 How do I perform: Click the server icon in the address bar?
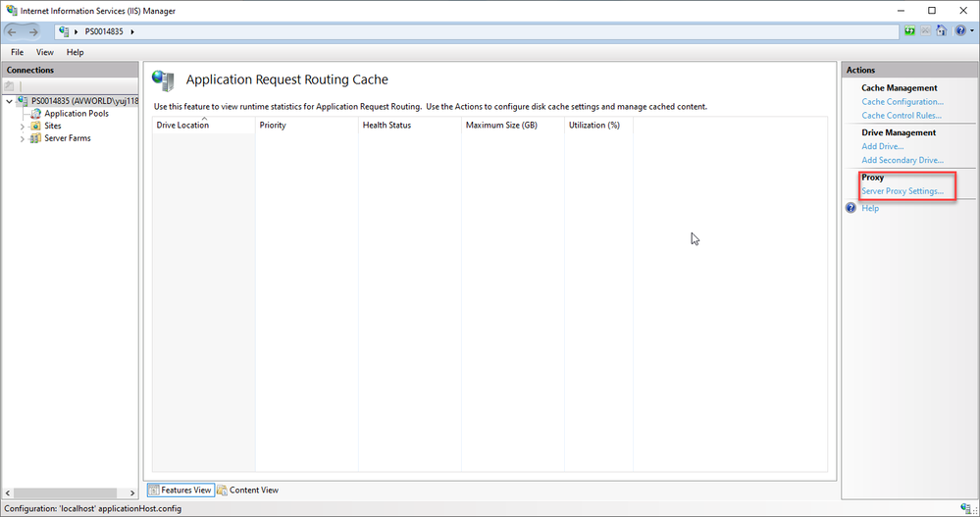tap(64, 31)
